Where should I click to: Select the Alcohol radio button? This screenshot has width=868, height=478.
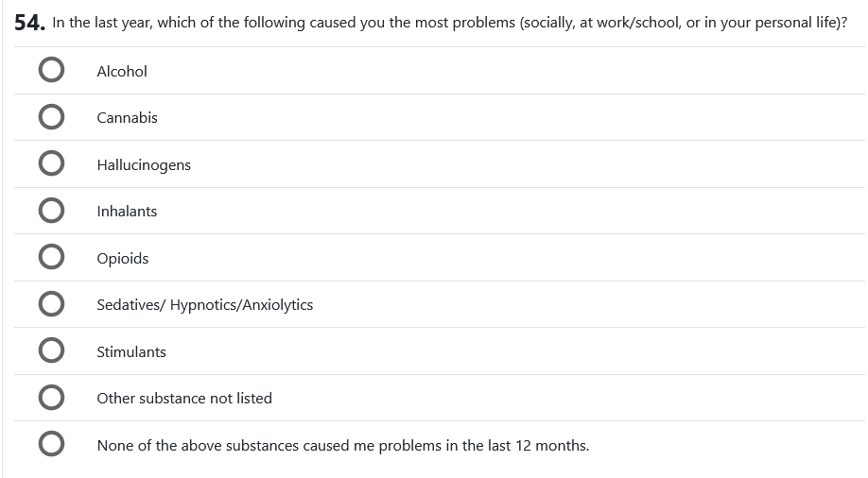[52, 71]
